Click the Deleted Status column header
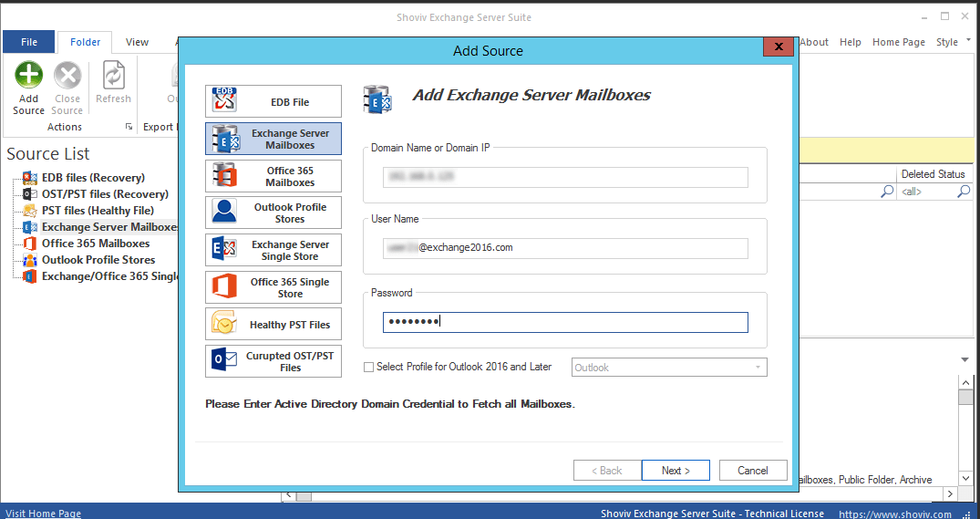 [934, 174]
